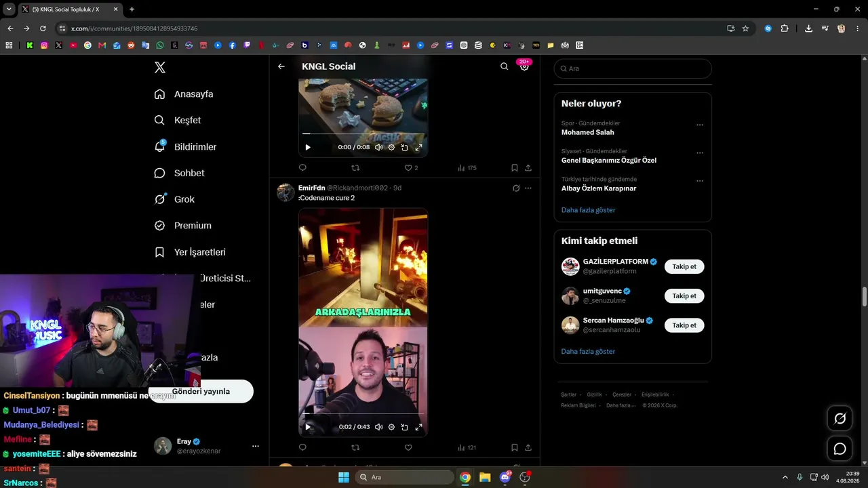Like the post with 2 likes

[x=411, y=167]
